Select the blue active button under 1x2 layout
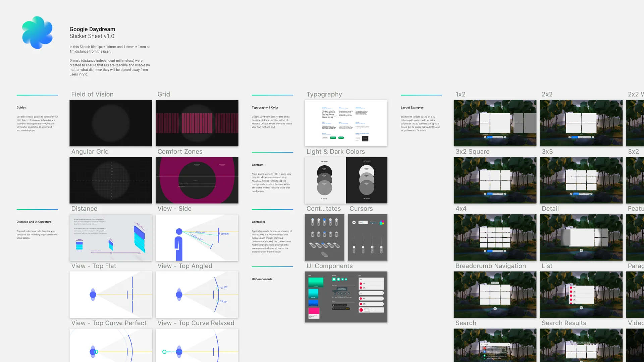The image size is (644, 362). (x=490, y=137)
